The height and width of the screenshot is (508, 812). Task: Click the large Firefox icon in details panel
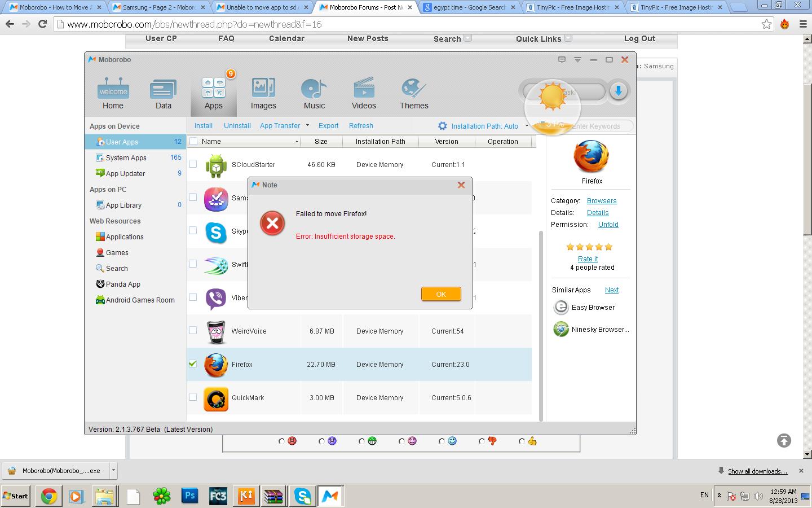pos(592,156)
